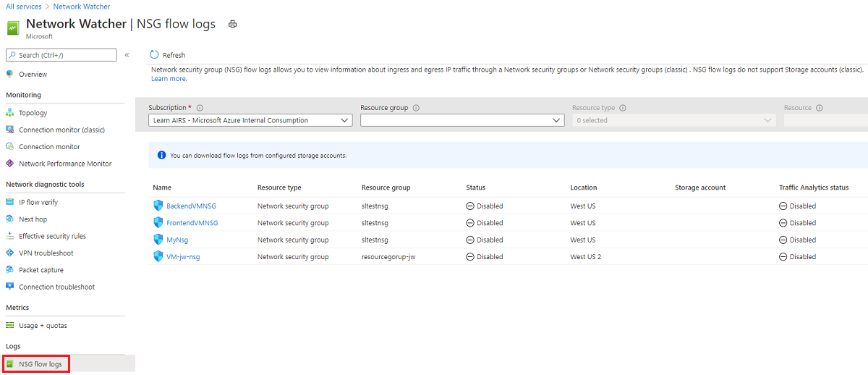Viewport: 868px width, 375px height.
Task: Click the shield icon next to BackendVMNSG
Action: coord(158,206)
